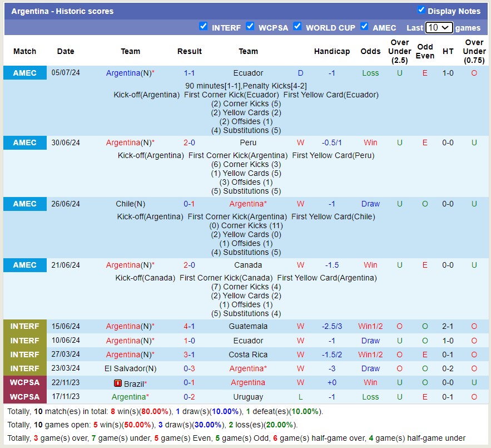
Task: Click the Date column header
Action: click(66, 51)
